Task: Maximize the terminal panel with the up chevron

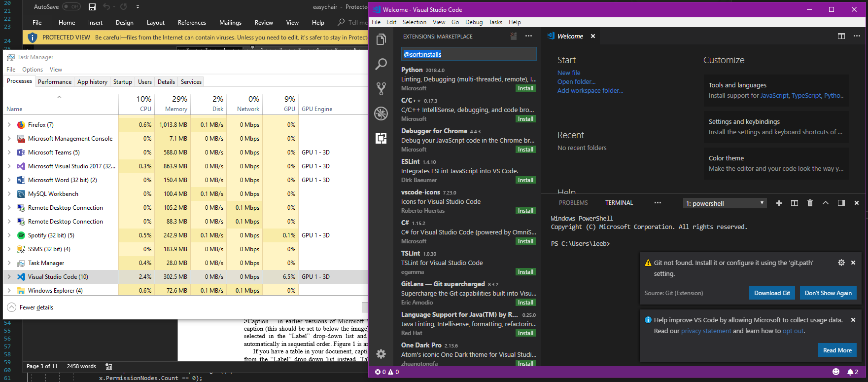Action: [826, 203]
